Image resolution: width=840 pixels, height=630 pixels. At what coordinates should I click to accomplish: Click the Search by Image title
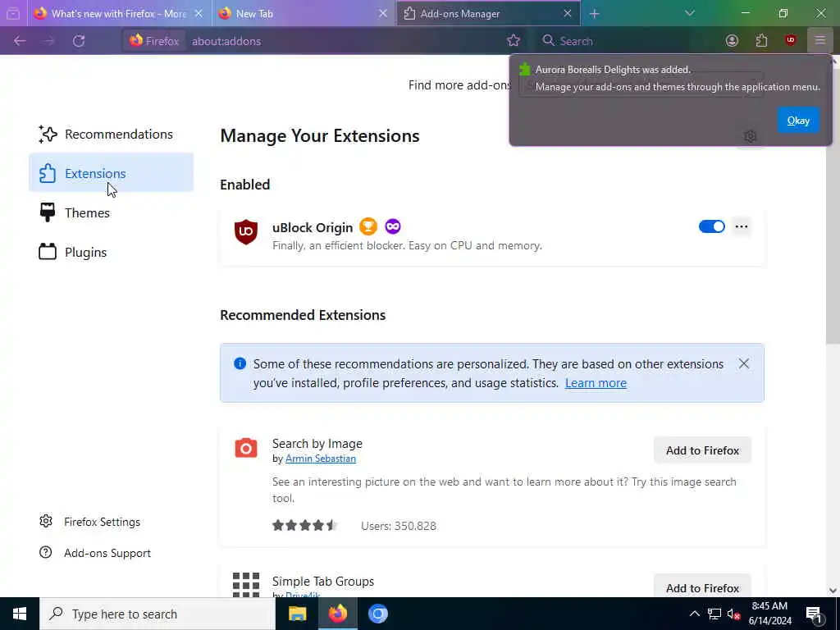coord(317,444)
